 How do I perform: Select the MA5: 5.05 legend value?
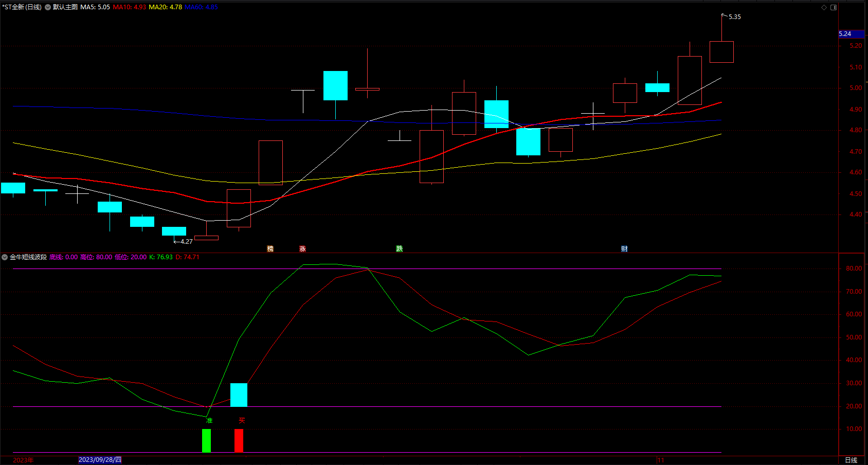(95, 7)
